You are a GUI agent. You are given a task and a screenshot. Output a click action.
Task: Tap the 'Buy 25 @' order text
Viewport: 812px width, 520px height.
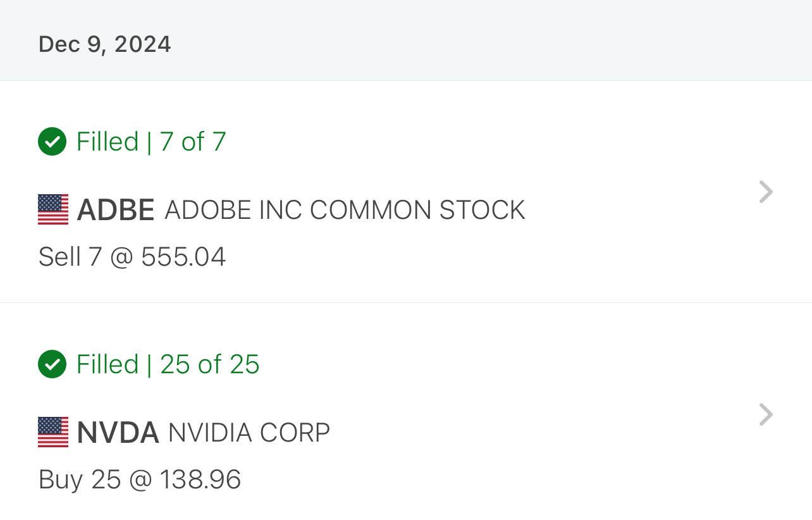point(95,480)
